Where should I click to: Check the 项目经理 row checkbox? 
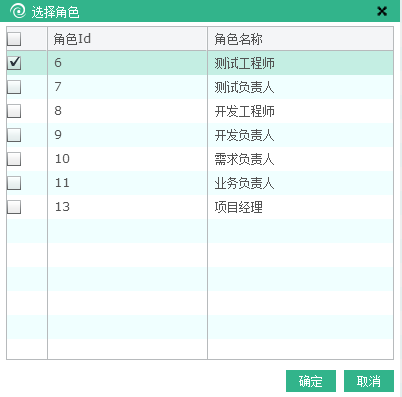[14, 207]
